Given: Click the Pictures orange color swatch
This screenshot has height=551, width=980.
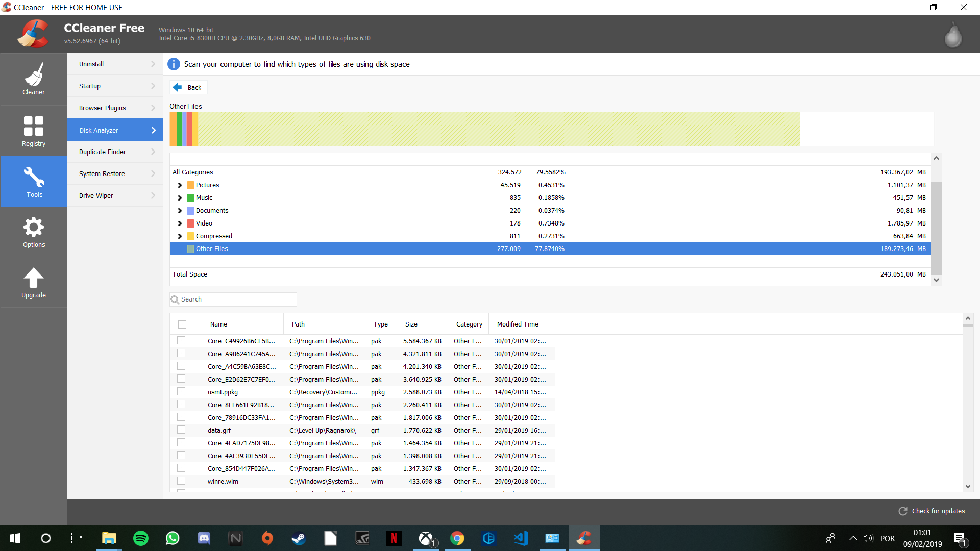Looking at the screenshot, I should [190, 185].
